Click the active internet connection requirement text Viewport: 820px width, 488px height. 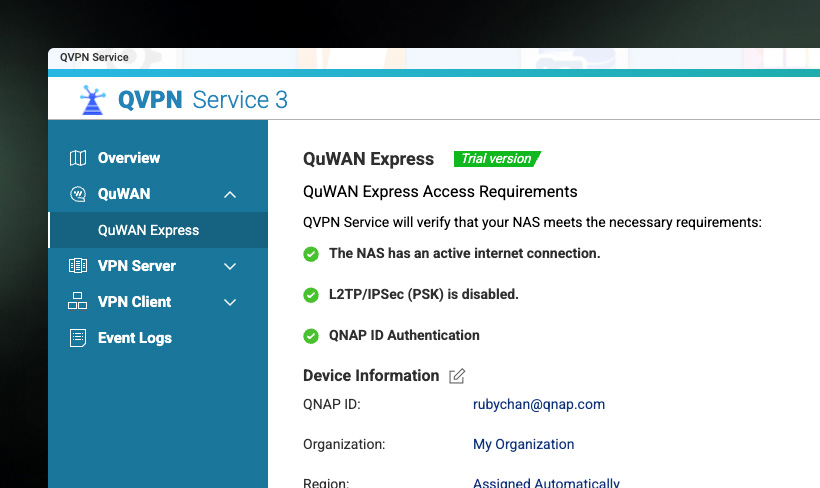point(464,253)
